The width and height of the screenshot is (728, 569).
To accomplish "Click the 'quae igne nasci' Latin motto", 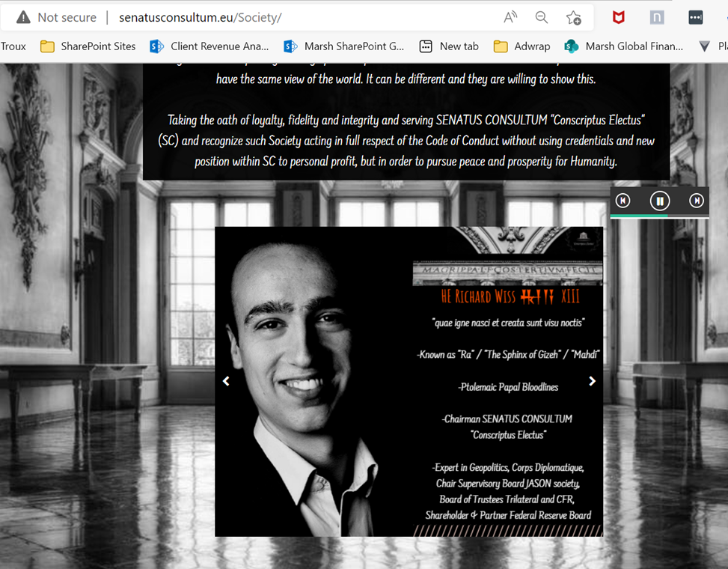I will (508, 323).
